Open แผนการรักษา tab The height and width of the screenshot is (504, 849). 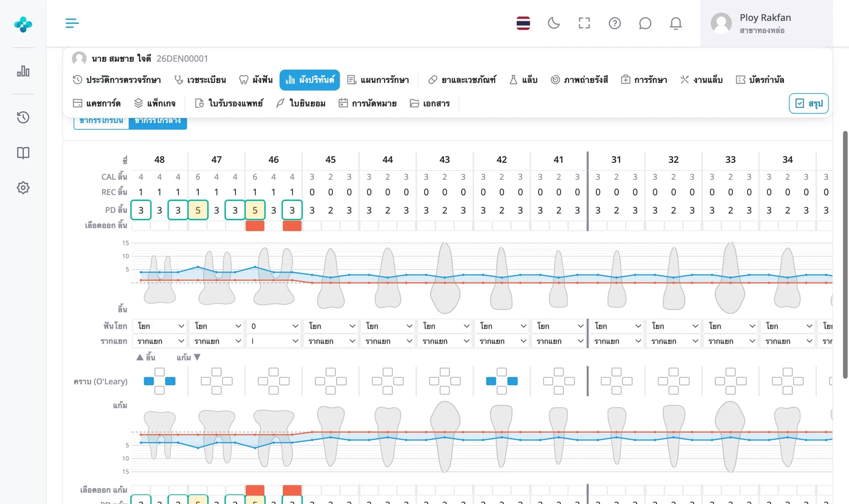(x=378, y=80)
